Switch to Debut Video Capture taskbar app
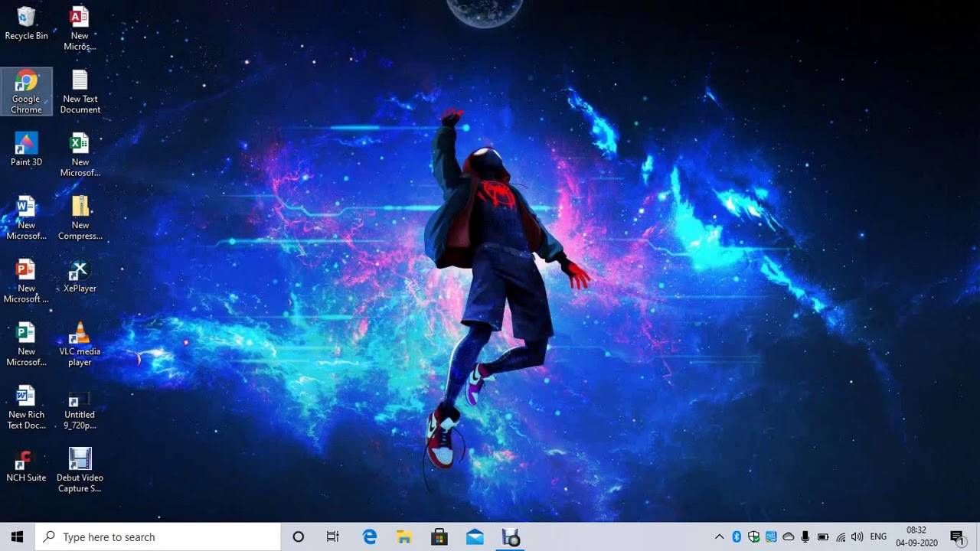Viewport: 980px width, 551px height. tap(511, 536)
